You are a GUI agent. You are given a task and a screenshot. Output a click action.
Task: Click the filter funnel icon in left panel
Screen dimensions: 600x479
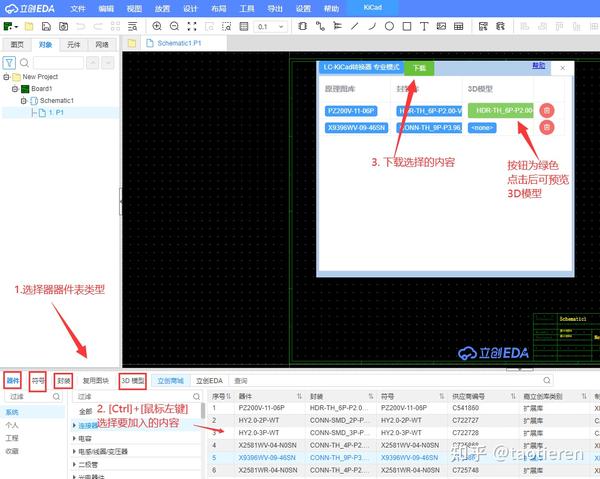[x=9, y=63]
